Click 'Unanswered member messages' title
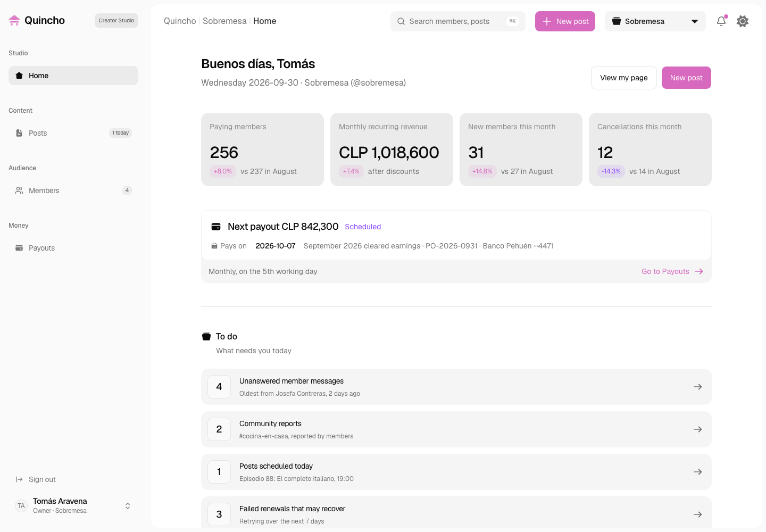Image resolution: width=766 pixels, height=532 pixels. click(x=292, y=381)
